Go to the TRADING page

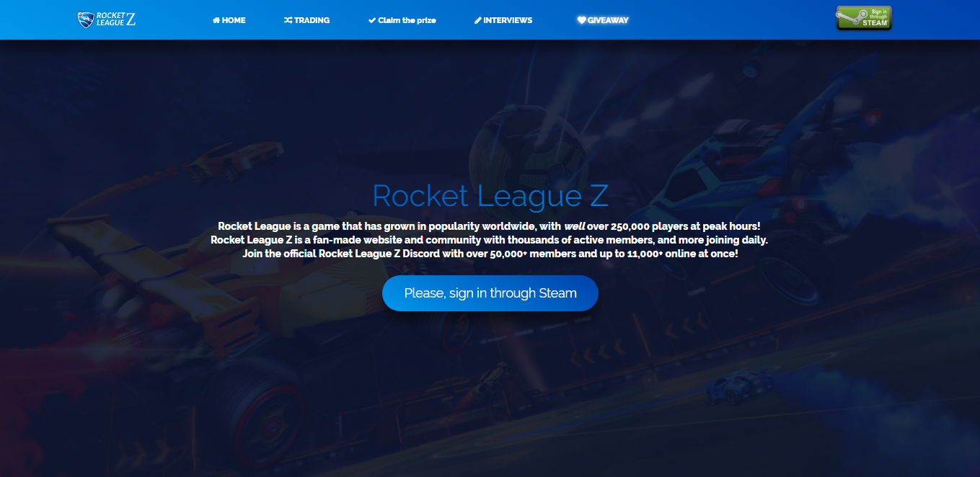click(307, 20)
